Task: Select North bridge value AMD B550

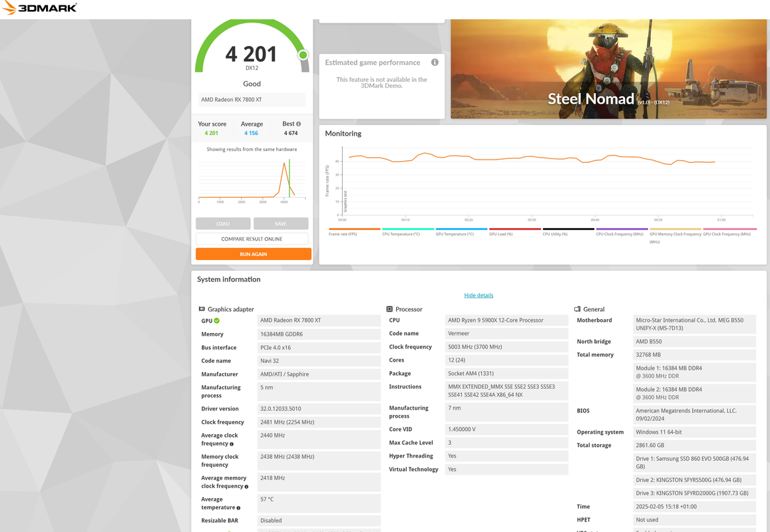Action: (694, 342)
